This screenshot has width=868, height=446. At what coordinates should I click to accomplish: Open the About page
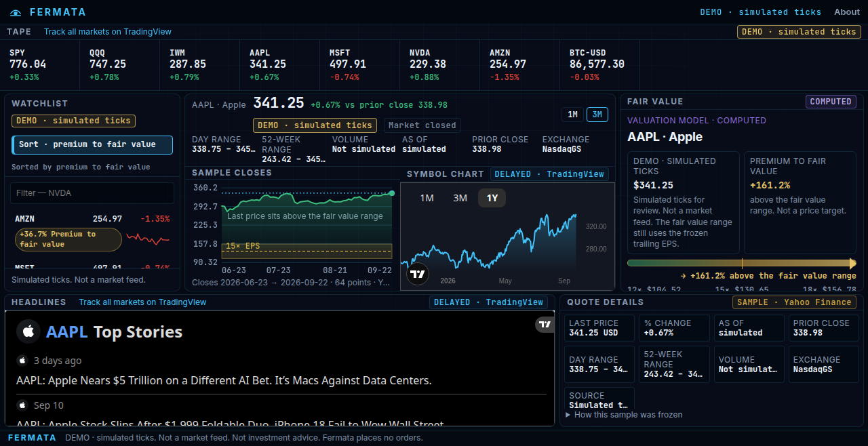pyautogui.click(x=847, y=12)
